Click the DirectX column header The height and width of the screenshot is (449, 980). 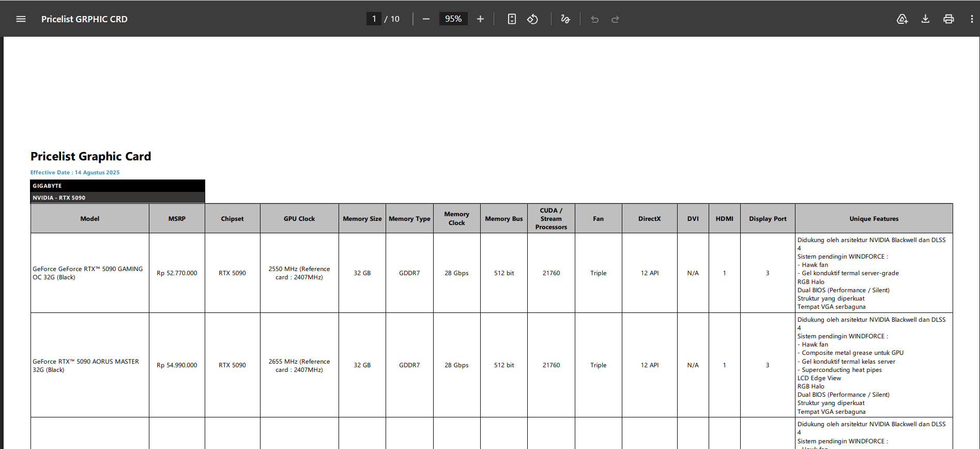[650, 219]
